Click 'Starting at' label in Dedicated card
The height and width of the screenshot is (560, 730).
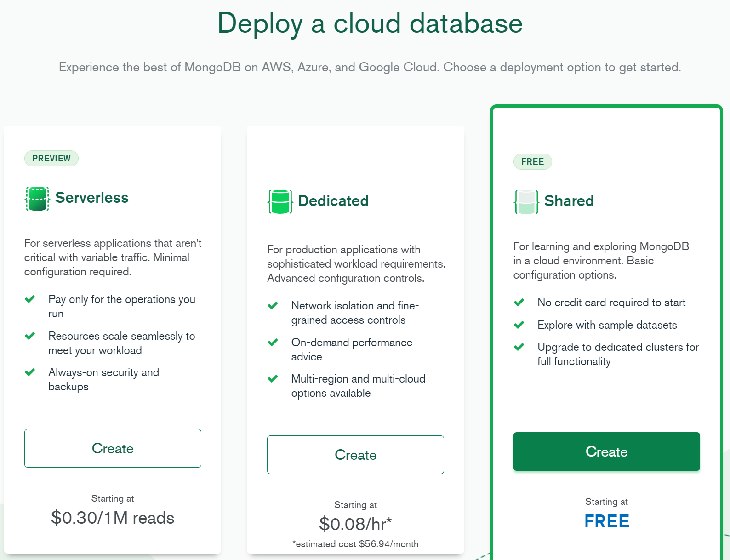(355, 505)
